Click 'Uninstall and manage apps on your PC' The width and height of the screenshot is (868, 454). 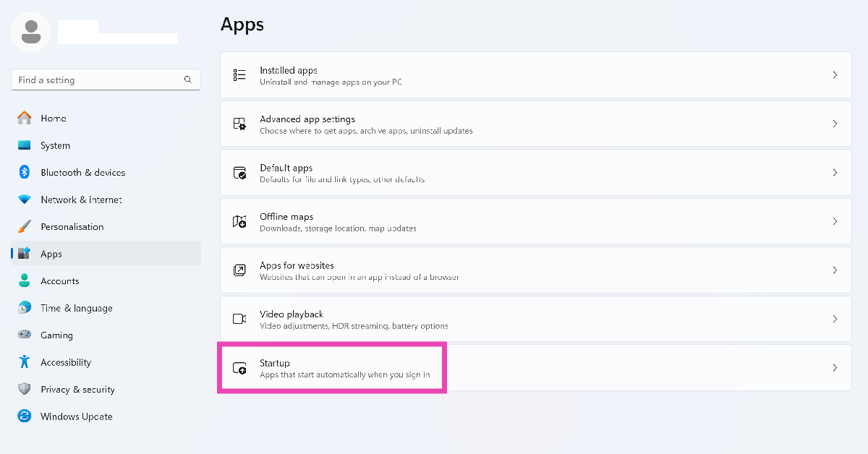click(331, 82)
